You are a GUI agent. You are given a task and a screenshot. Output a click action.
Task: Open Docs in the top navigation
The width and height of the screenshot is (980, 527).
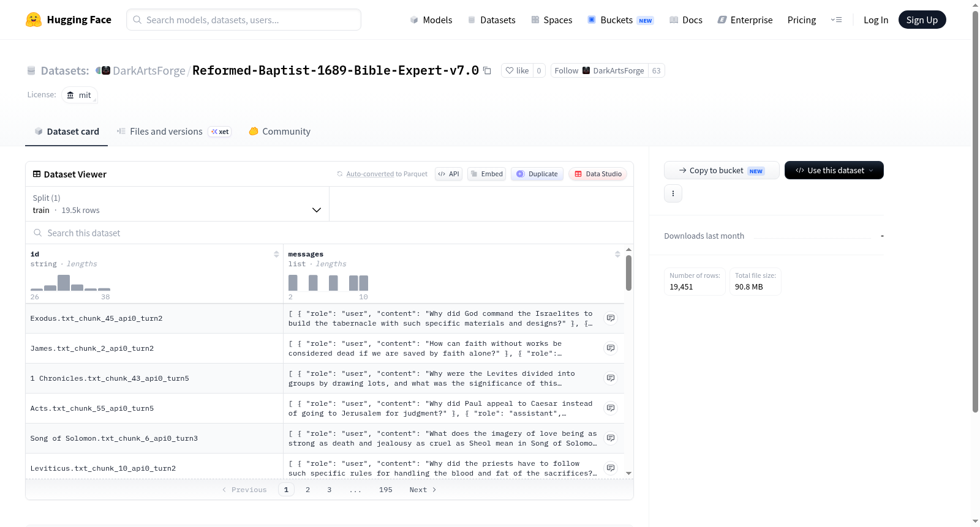tap(686, 20)
